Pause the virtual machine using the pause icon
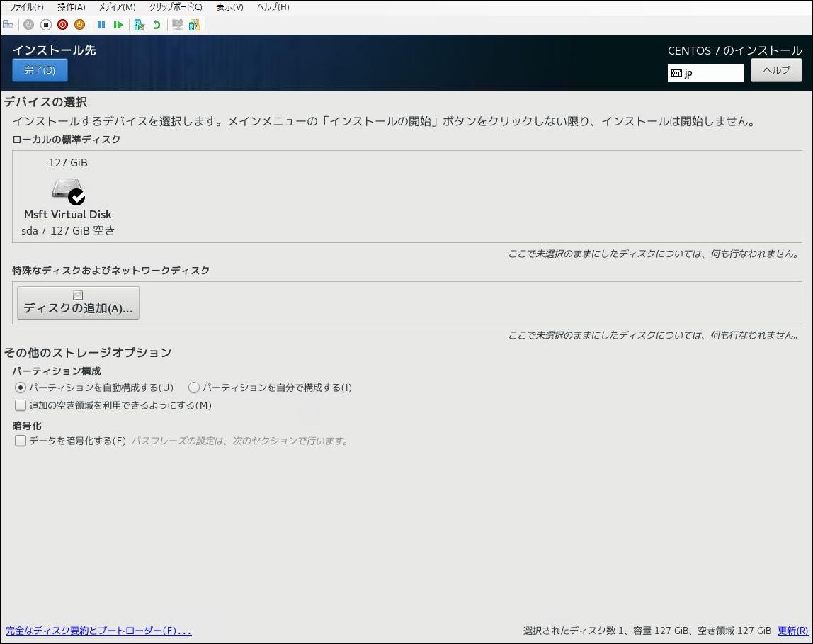Image resolution: width=813 pixels, height=644 pixels. coord(101,24)
